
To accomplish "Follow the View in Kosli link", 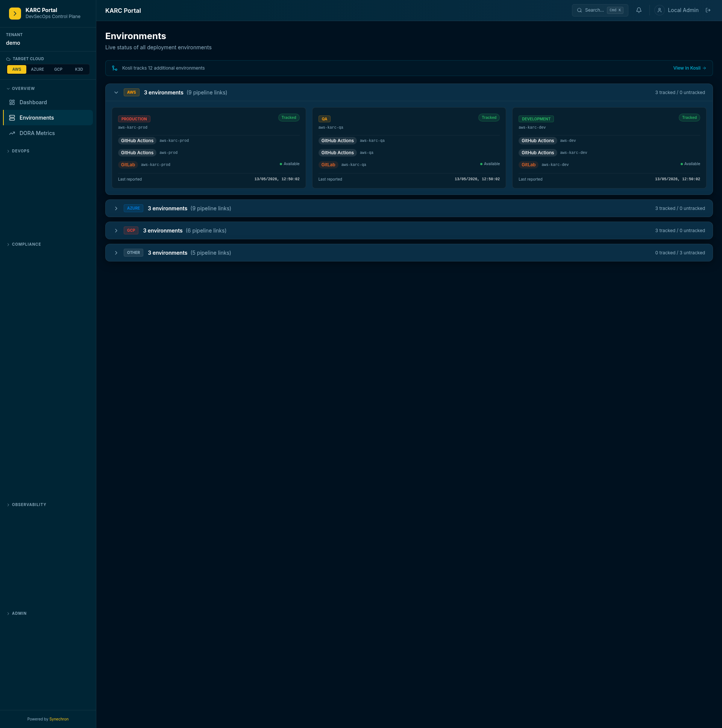I will pyautogui.click(x=689, y=68).
